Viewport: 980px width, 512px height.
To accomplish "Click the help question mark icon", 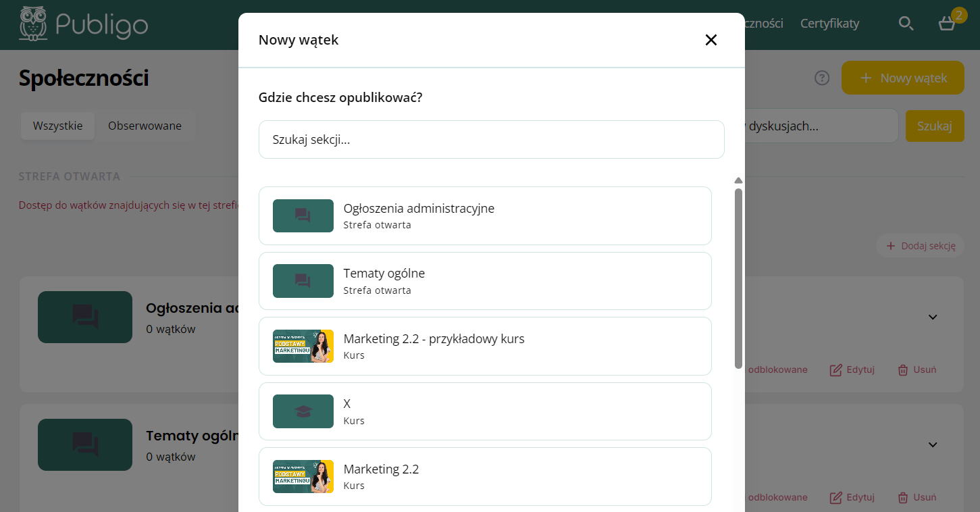I will [x=822, y=78].
